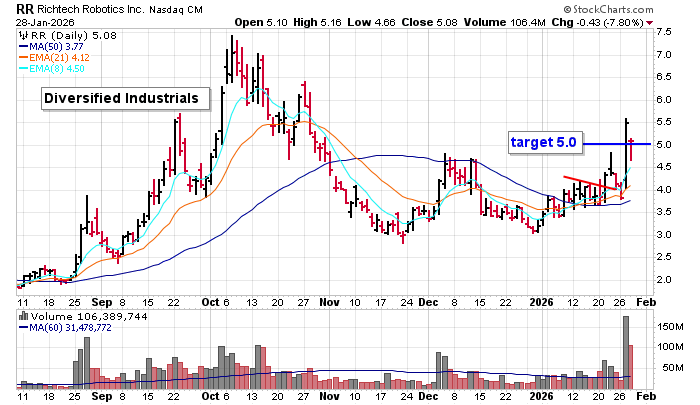Click the 2026 label on date axis
The width and height of the screenshot is (700, 405).
pos(539,301)
